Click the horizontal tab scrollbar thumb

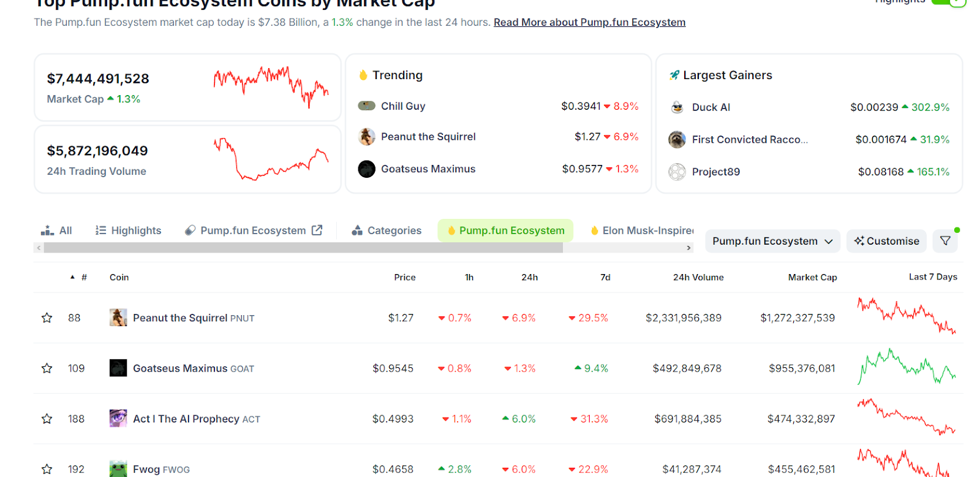(303, 248)
